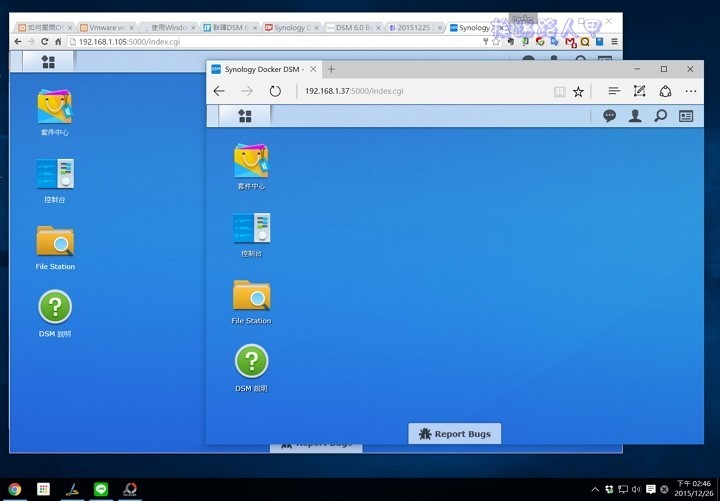Viewport: 720px width, 501px height.
Task: Go back in the Edge browser
Action: [x=219, y=91]
